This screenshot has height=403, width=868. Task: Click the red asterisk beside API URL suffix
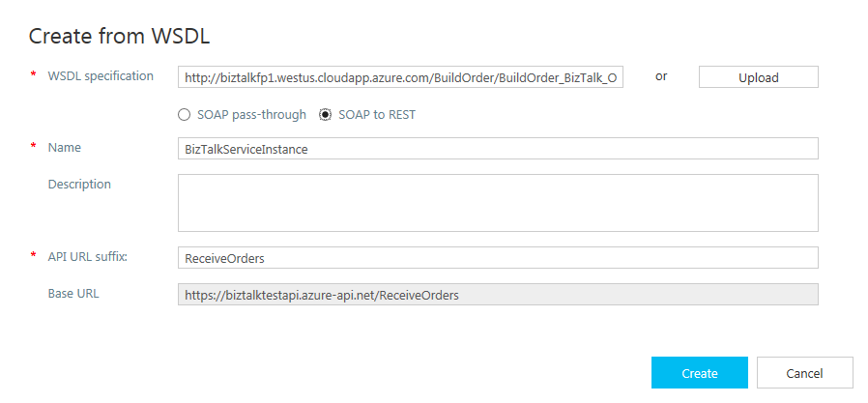[34, 257]
